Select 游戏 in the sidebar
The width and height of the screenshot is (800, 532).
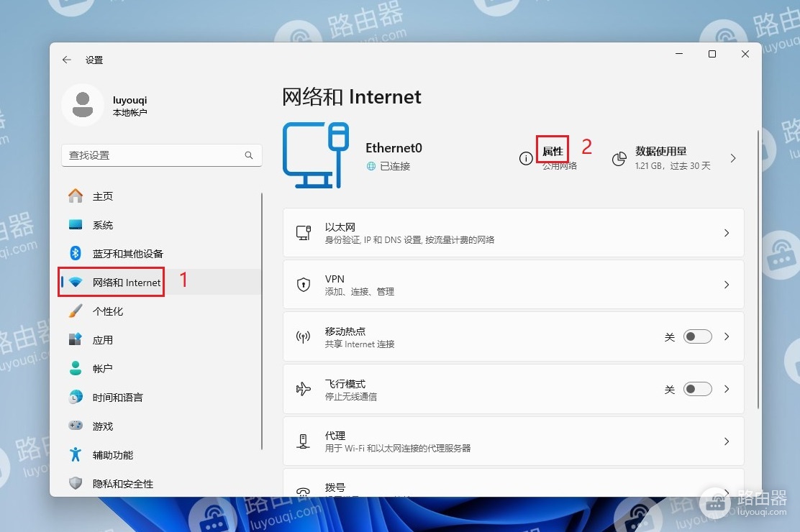(x=160, y=426)
